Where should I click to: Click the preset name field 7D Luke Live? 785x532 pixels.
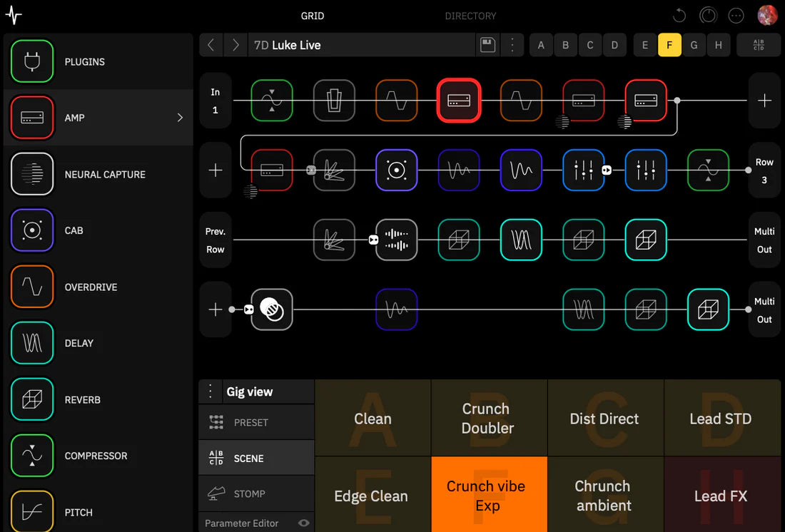click(357, 44)
